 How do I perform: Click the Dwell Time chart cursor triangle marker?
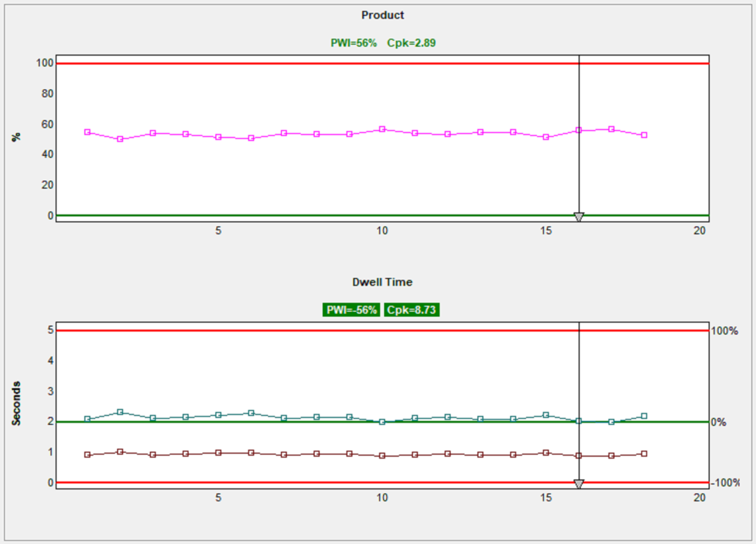(x=579, y=484)
